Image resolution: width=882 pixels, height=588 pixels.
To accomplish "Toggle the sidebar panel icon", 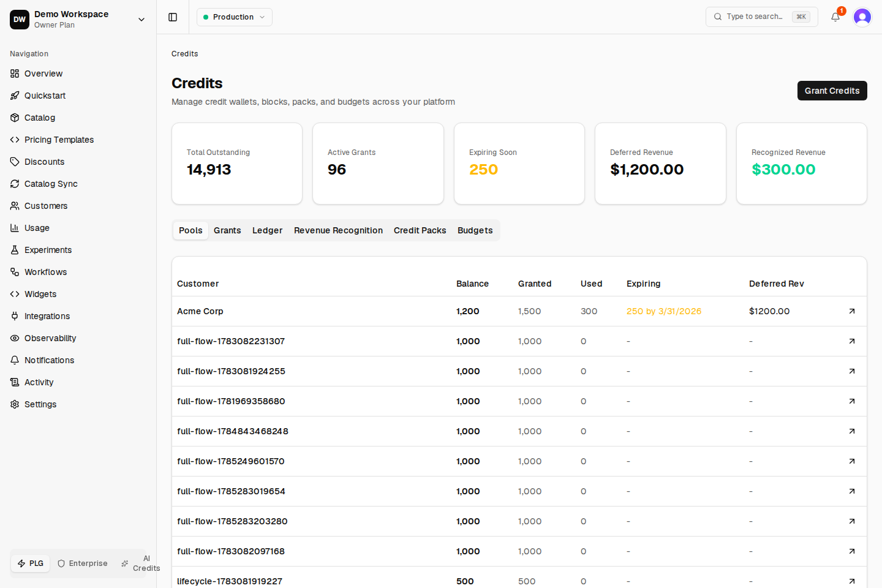I will (173, 17).
